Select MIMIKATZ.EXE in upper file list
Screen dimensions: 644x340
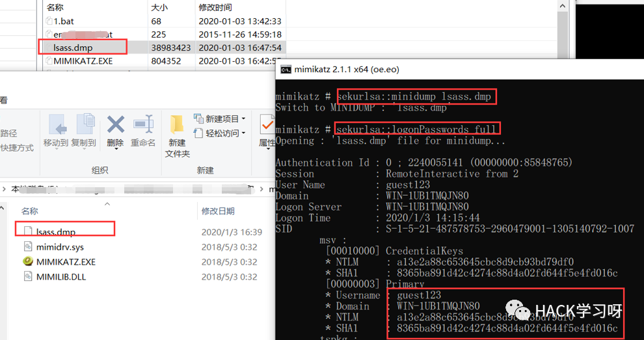pyautogui.click(x=83, y=60)
